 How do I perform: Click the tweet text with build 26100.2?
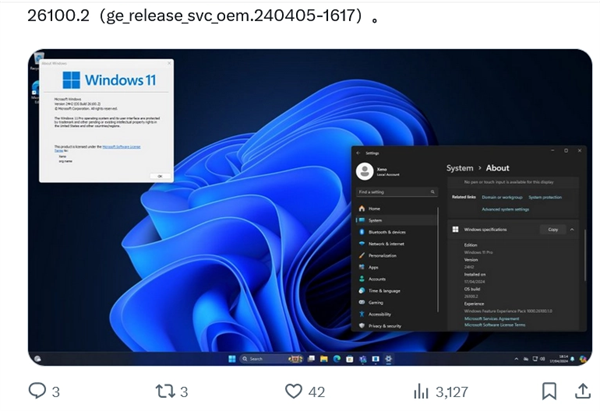pyautogui.click(x=203, y=15)
